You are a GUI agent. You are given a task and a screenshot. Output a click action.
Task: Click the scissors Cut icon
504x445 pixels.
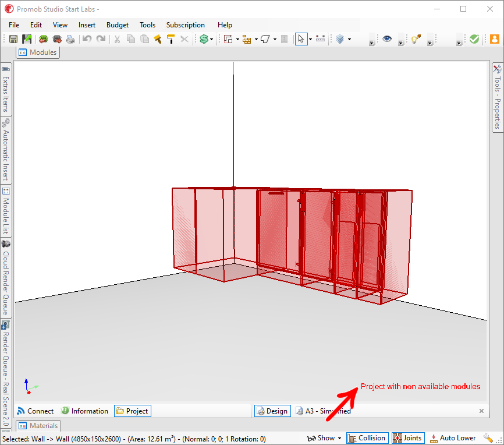click(117, 39)
